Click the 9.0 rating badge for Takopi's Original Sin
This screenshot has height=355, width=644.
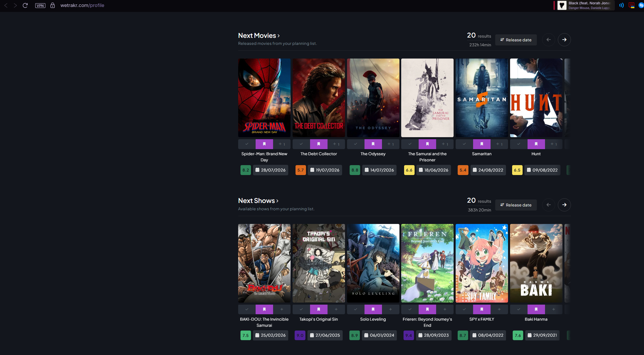click(300, 335)
